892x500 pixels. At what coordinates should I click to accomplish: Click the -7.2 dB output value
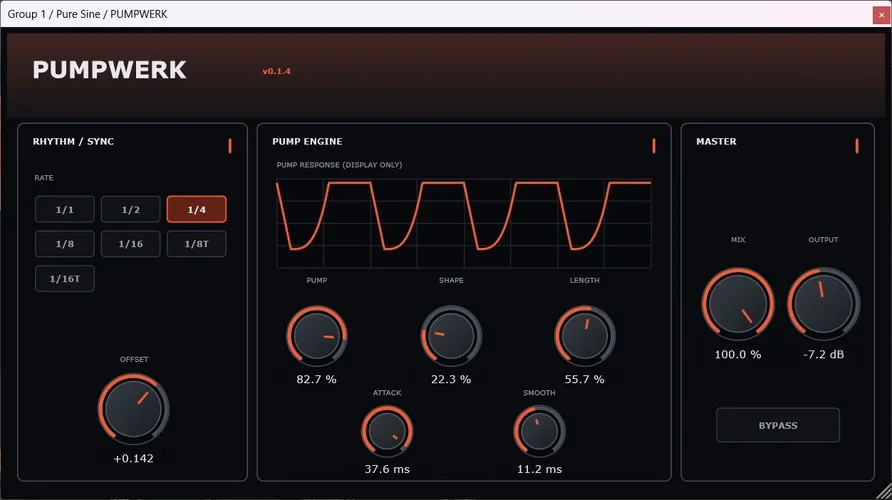823,354
